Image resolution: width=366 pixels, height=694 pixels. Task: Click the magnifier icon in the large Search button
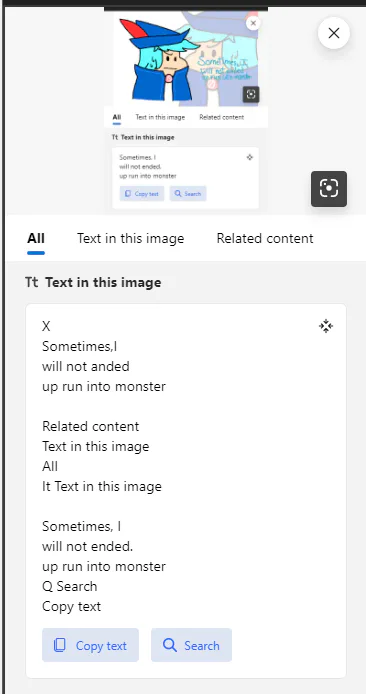point(170,645)
